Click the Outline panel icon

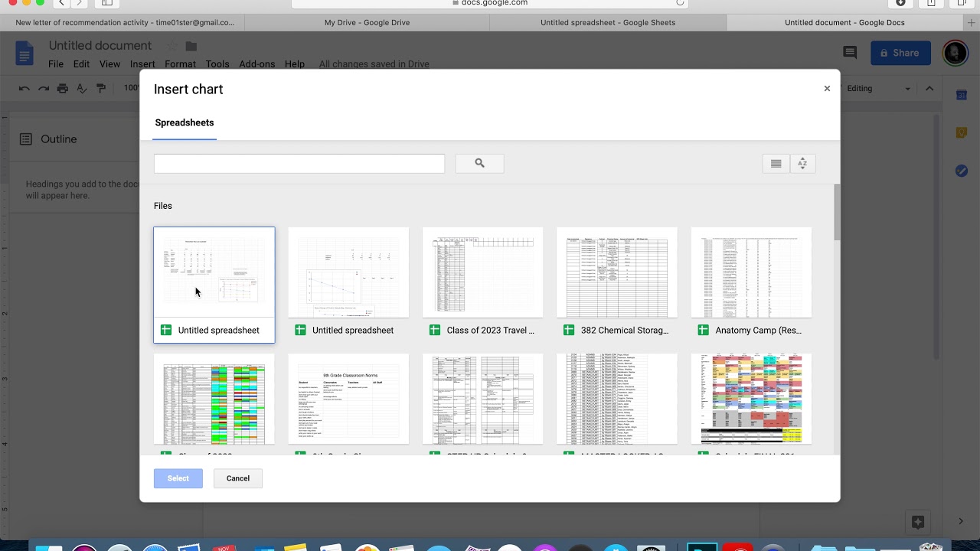point(26,139)
